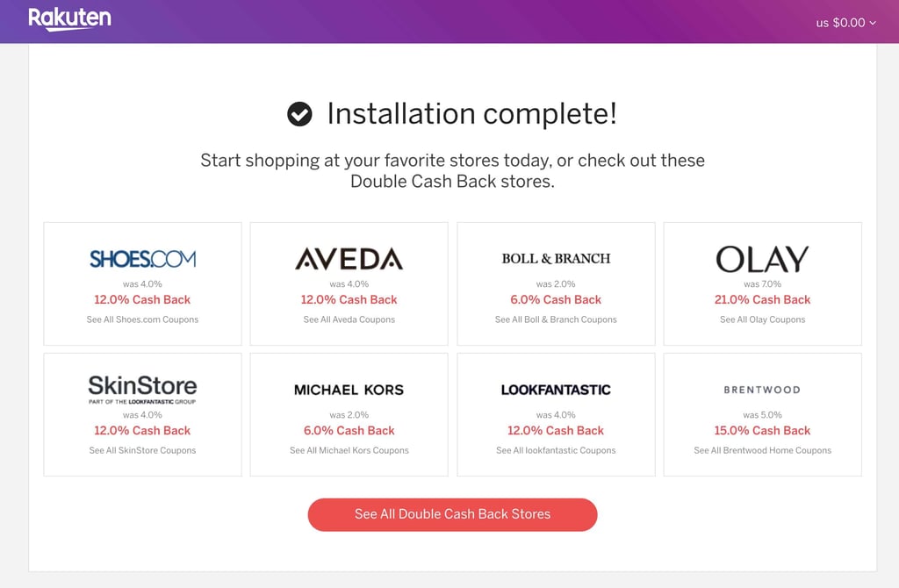Select the Aveda brand logo
This screenshot has width=899, height=588.
tap(349, 259)
